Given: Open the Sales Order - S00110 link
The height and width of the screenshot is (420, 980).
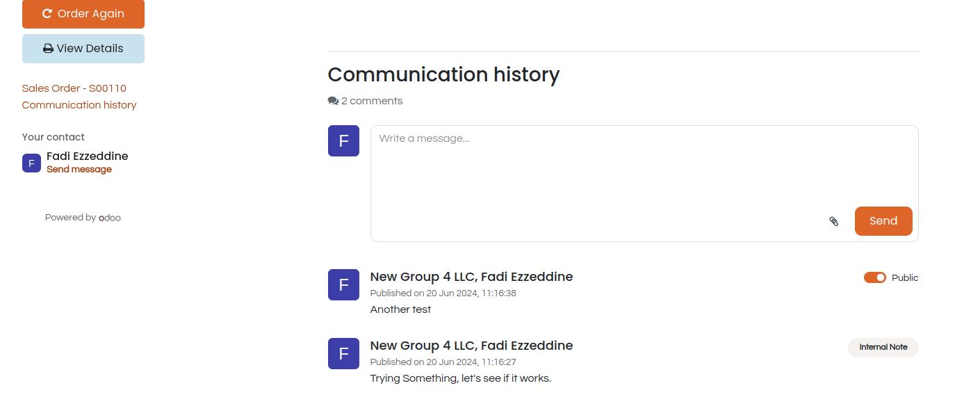Looking at the screenshot, I should [x=74, y=88].
